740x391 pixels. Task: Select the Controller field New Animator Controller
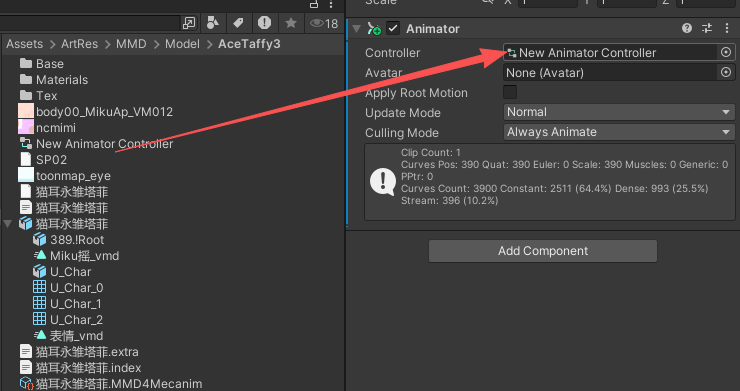(610, 52)
